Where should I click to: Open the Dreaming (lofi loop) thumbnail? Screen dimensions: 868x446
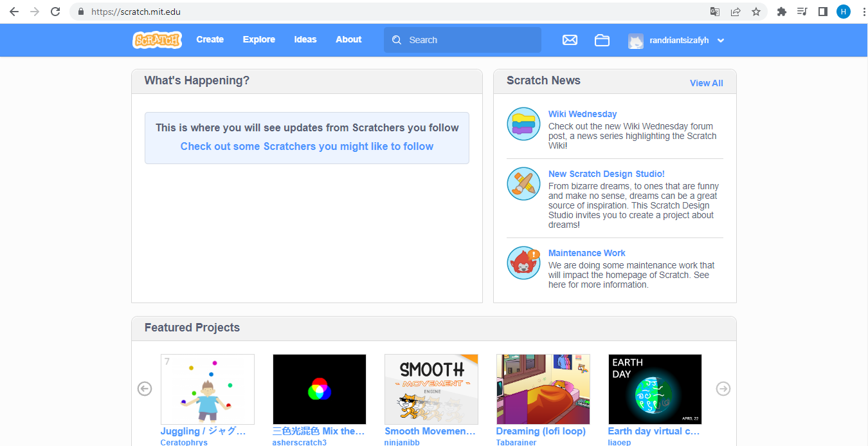pyautogui.click(x=543, y=389)
